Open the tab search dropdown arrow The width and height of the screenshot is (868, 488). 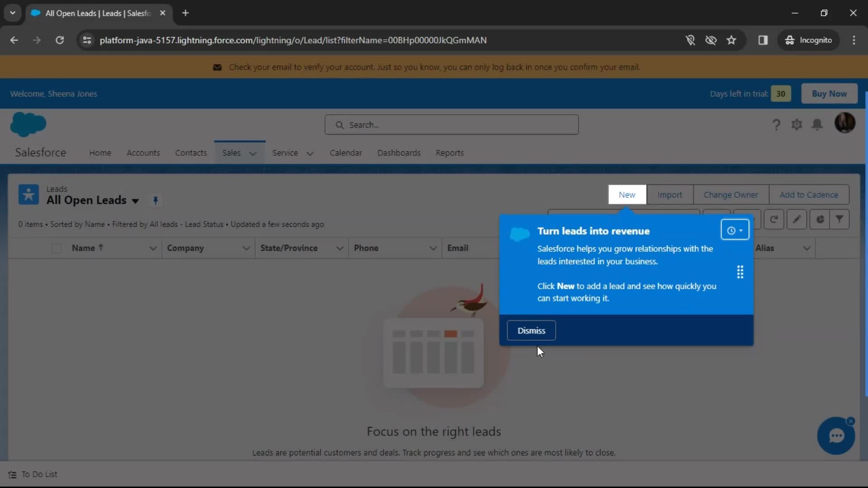click(13, 13)
